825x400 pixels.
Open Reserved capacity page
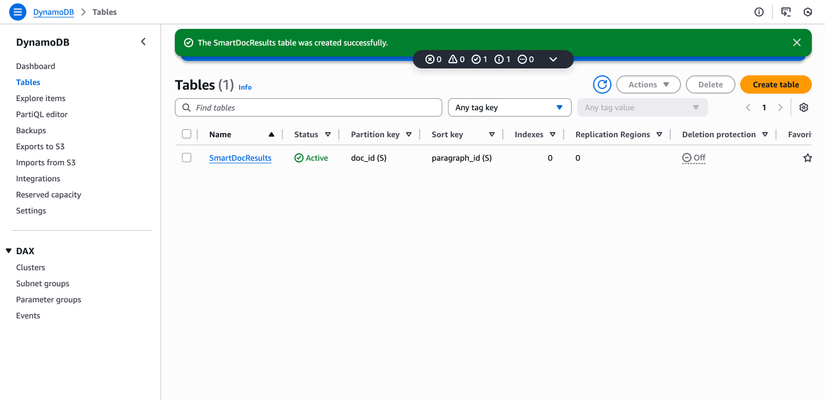pyautogui.click(x=48, y=195)
